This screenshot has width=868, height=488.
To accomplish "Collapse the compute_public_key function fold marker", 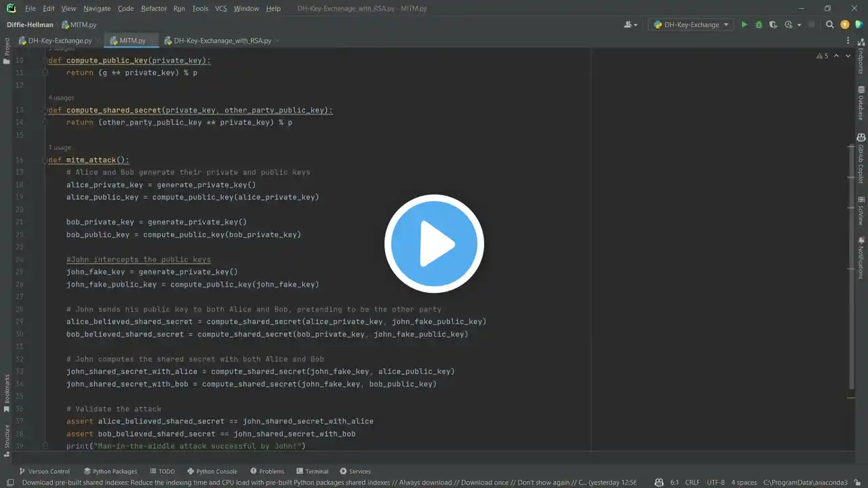I will coord(45,60).
